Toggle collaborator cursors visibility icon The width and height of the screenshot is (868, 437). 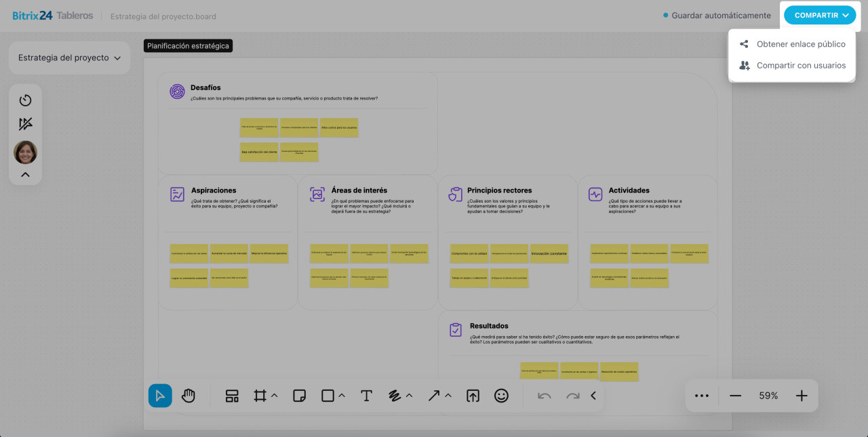[25, 124]
